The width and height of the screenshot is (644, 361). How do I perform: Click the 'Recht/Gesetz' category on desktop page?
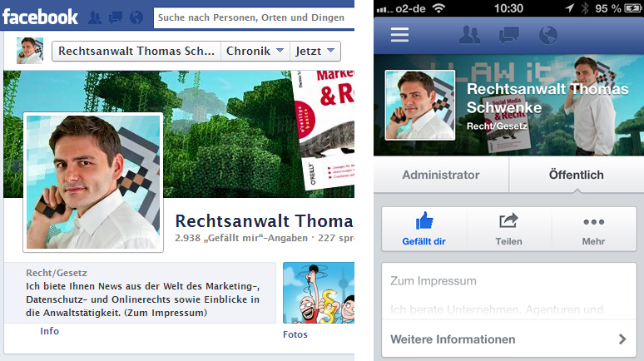(x=57, y=273)
